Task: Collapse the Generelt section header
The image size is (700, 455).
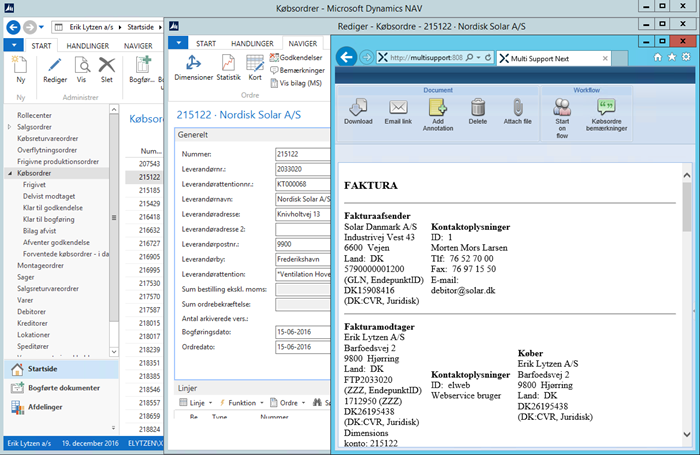Action: (252, 134)
